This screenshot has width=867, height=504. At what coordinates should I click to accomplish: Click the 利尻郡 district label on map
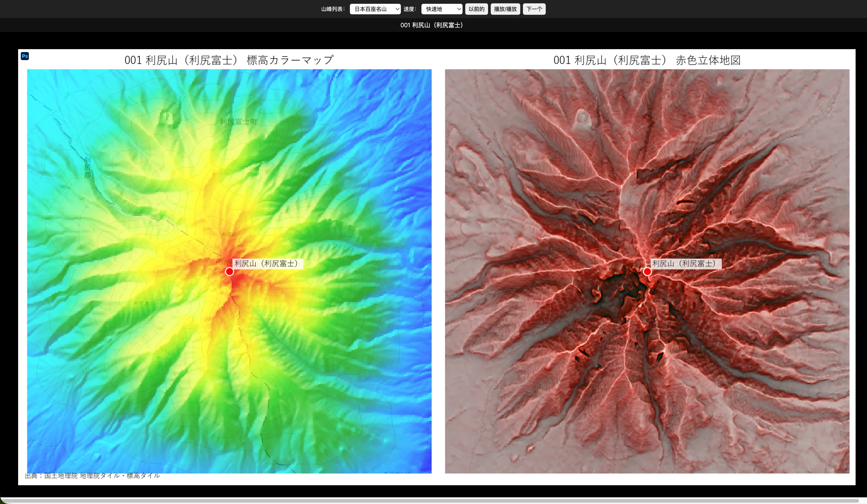click(88, 167)
